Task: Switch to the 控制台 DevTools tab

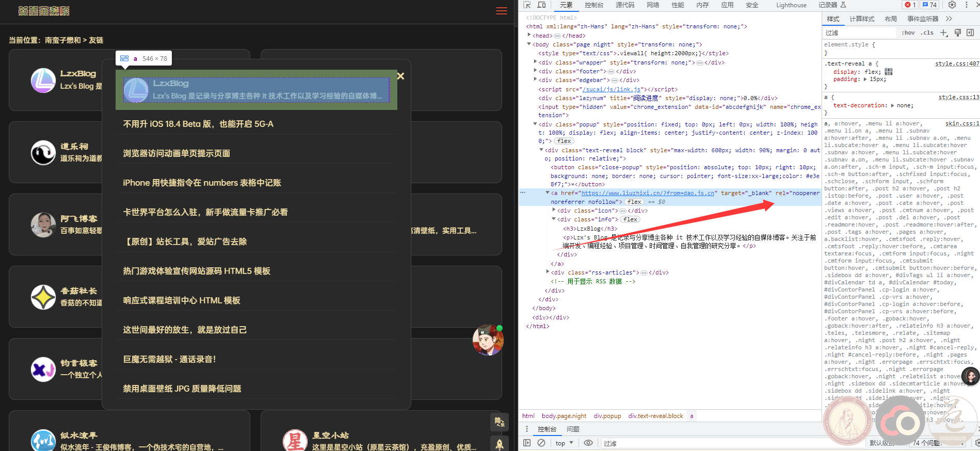Action: [594, 5]
